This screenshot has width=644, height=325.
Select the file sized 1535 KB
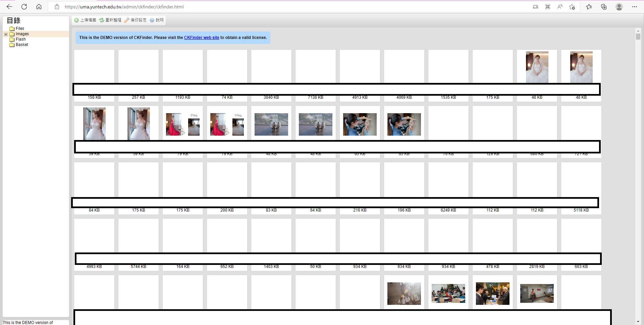coord(448,76)
